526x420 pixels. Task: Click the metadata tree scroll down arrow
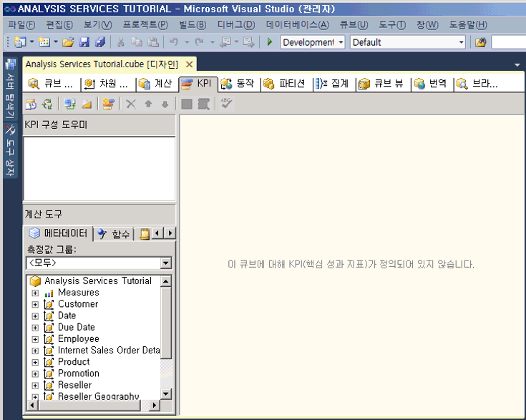pos(166,394)
